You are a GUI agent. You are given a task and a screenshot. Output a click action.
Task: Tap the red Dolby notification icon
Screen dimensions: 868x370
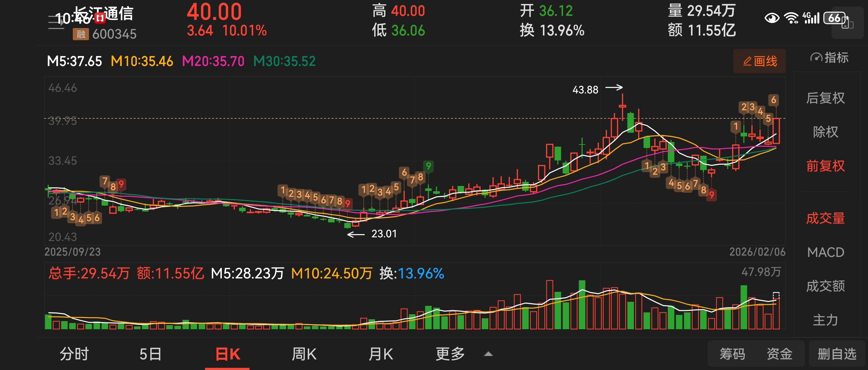pyautogui.click(x=100, y=18)
